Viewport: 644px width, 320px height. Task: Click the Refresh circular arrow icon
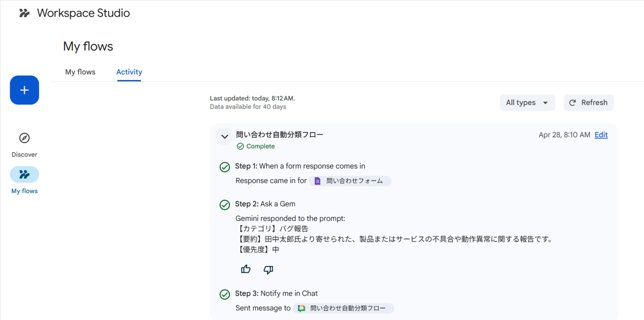(x=572, y=103)
